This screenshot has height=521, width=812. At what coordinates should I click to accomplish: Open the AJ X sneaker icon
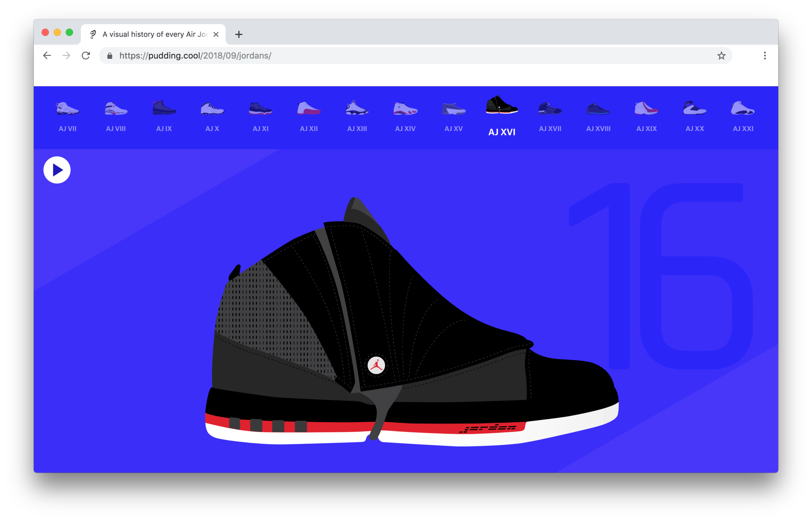click(x=212, y=109)
